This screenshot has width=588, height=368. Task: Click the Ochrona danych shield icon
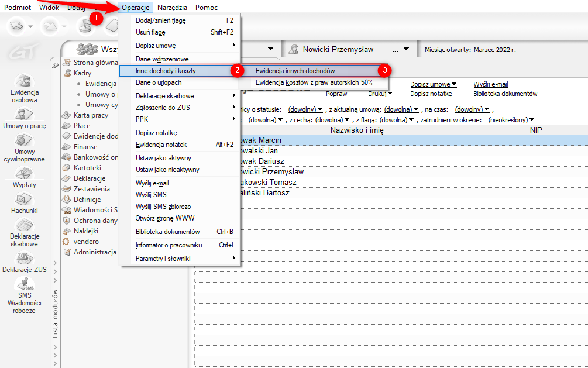[x=66, y=220]
